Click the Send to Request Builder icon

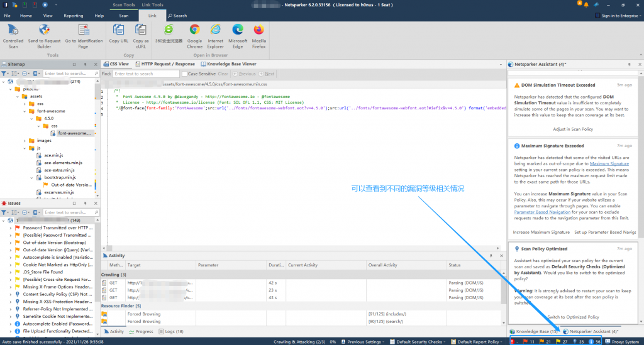(44, 30)
